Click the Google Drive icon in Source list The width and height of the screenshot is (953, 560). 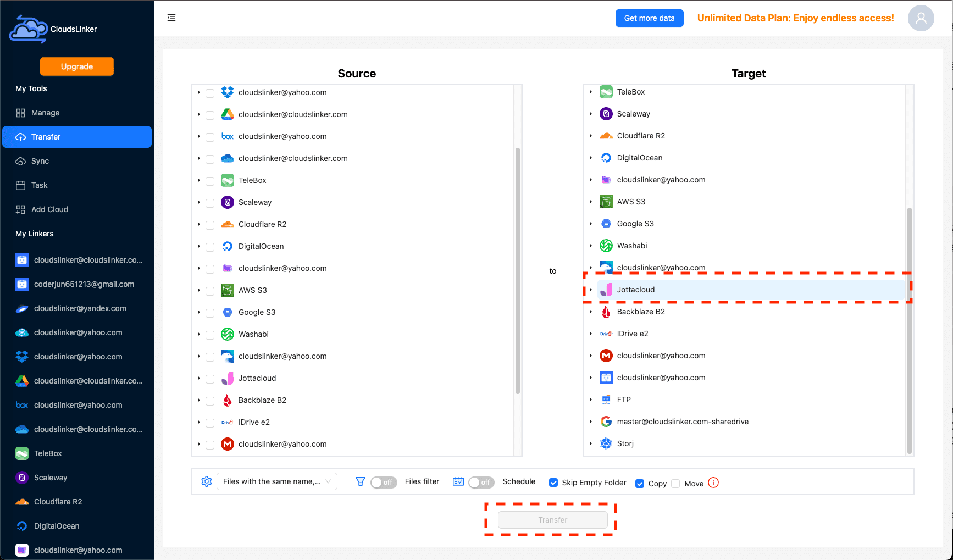pos(228,114)
